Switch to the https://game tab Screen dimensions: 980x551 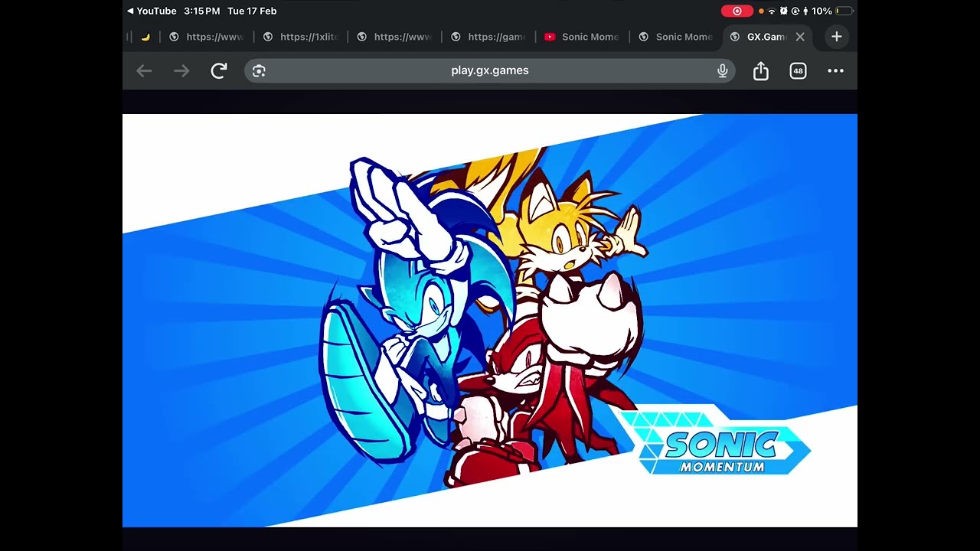click(488, 37)
